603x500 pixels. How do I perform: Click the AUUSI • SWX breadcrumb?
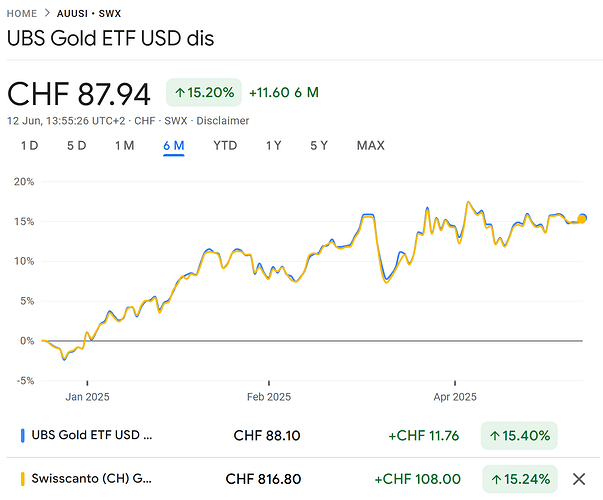pos(89,13)
